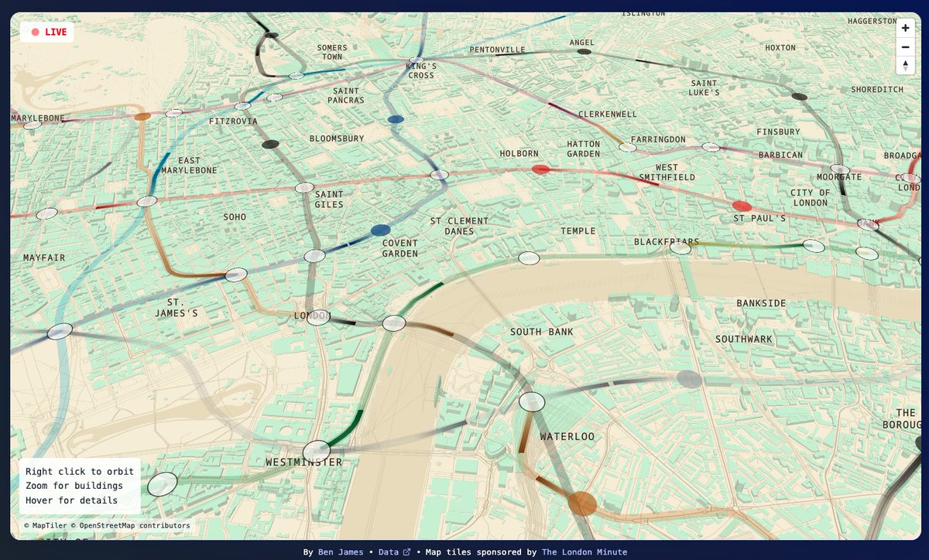This screenshot has height=560, width=929.
Task: Zoom out with the minus button
Action: (905, 46)
